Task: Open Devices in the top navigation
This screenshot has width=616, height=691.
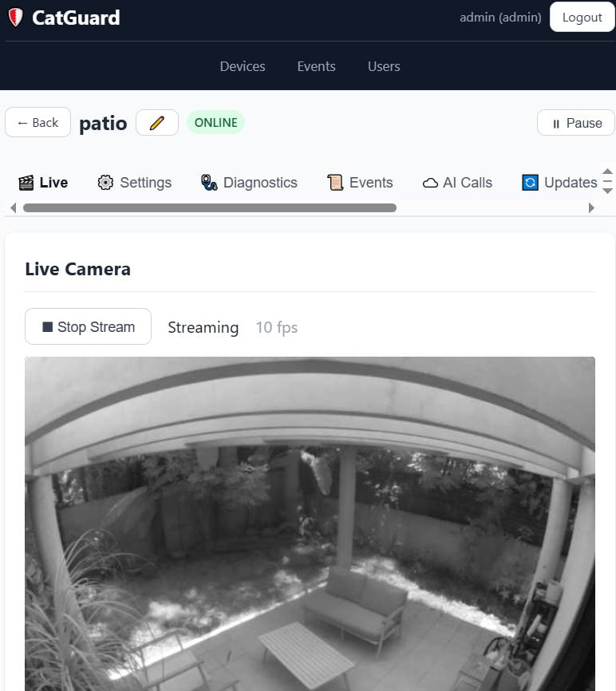Action: pos(243,66)
